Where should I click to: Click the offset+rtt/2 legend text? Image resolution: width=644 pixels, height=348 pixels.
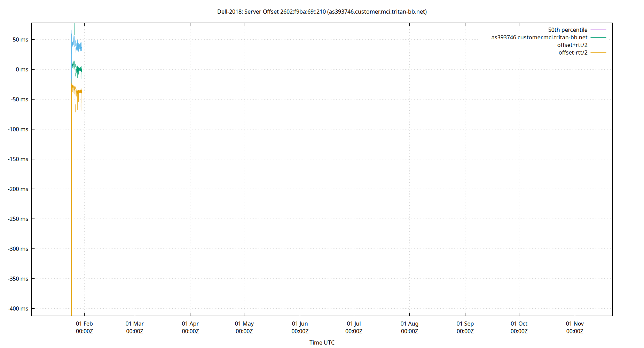[573, 45]
